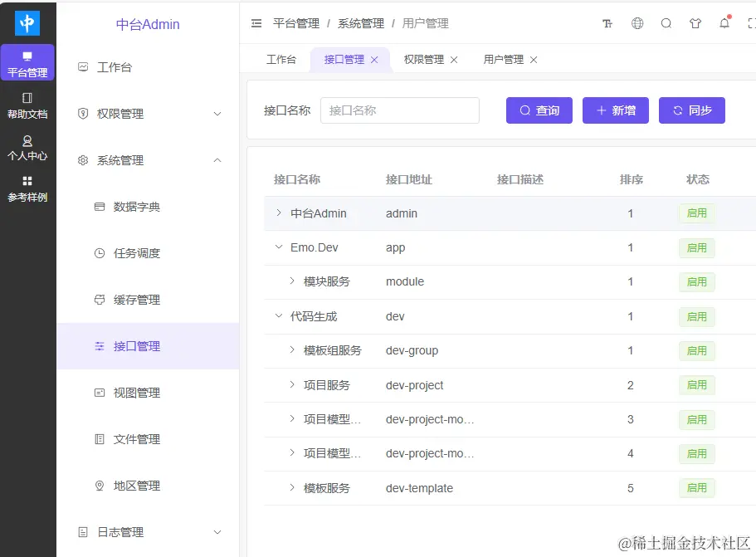Click the dev-group address cell
This screenshot has height=557, width=756.
point(412,350)
